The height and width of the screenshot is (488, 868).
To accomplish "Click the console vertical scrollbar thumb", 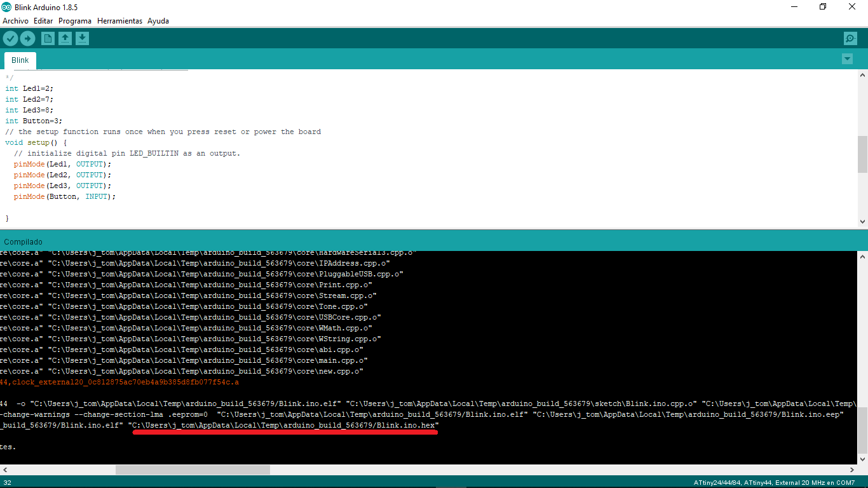I will point(862,429).
